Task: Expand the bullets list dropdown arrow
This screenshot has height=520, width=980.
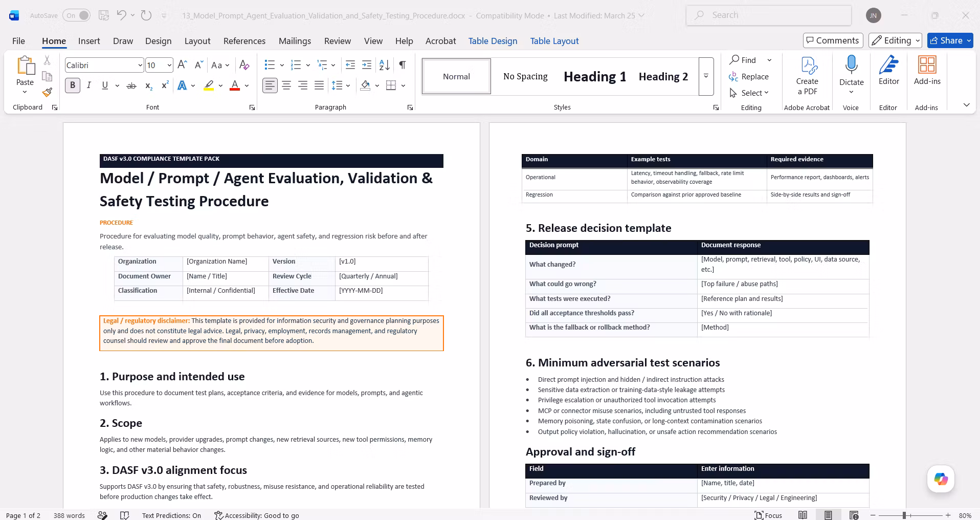Action: click(x=282, y=65)
